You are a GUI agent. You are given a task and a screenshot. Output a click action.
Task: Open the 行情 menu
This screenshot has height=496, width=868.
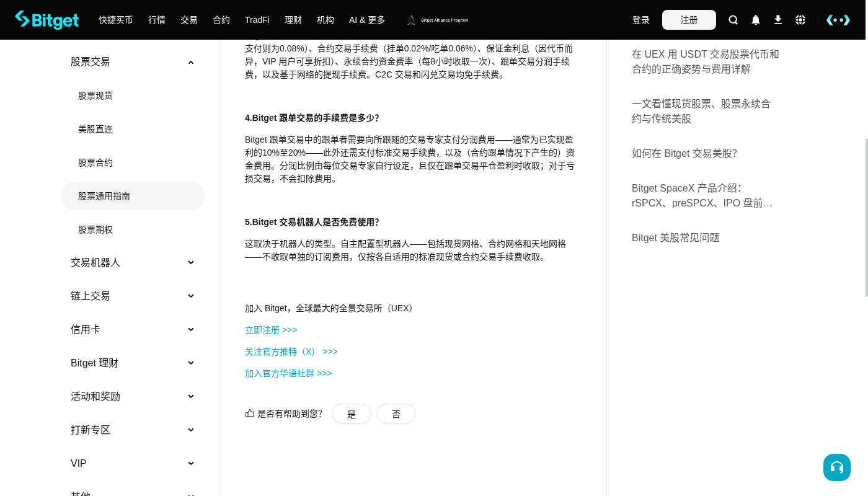pos(157,20)
